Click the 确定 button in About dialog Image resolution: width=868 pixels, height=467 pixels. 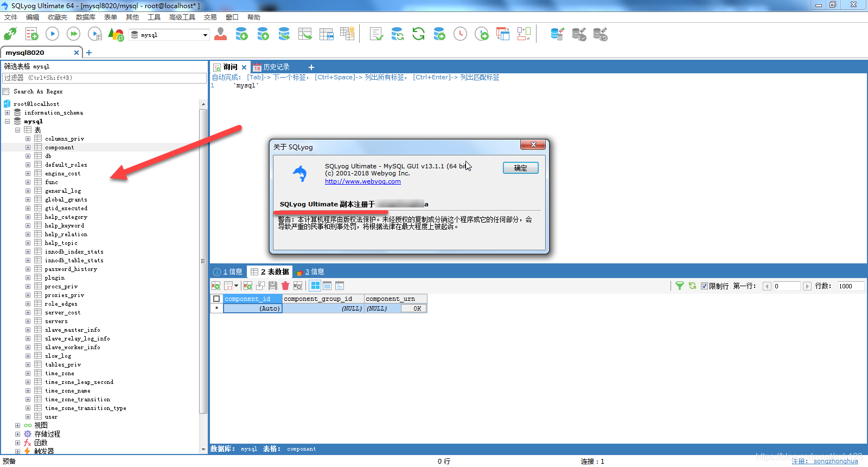[x=521, y=168]
